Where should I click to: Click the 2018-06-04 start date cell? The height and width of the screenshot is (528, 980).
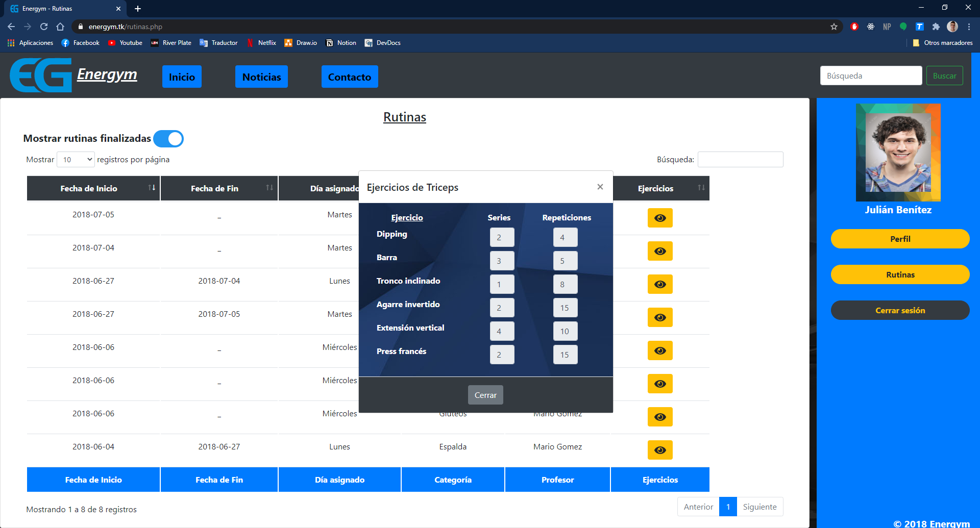pyautogui.click(x=93, y=446)
